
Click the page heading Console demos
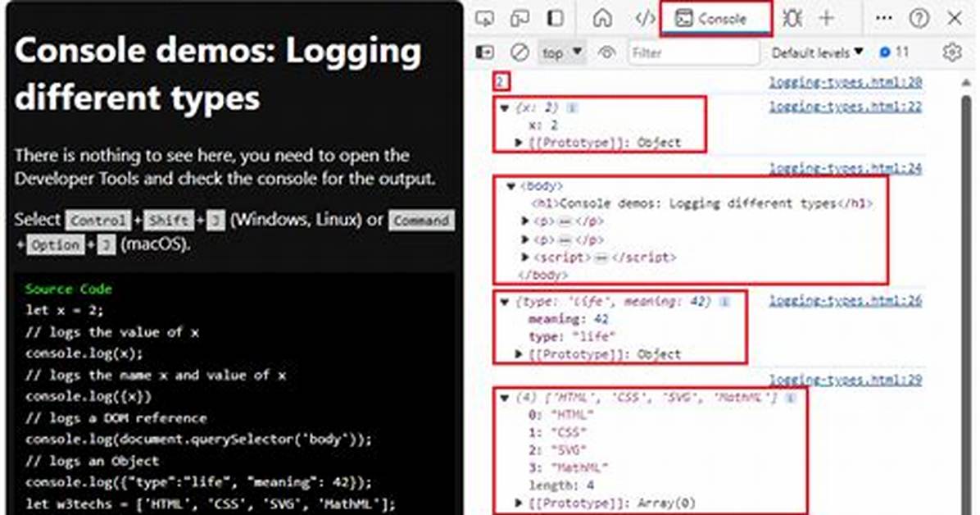[x=217, y=74]
